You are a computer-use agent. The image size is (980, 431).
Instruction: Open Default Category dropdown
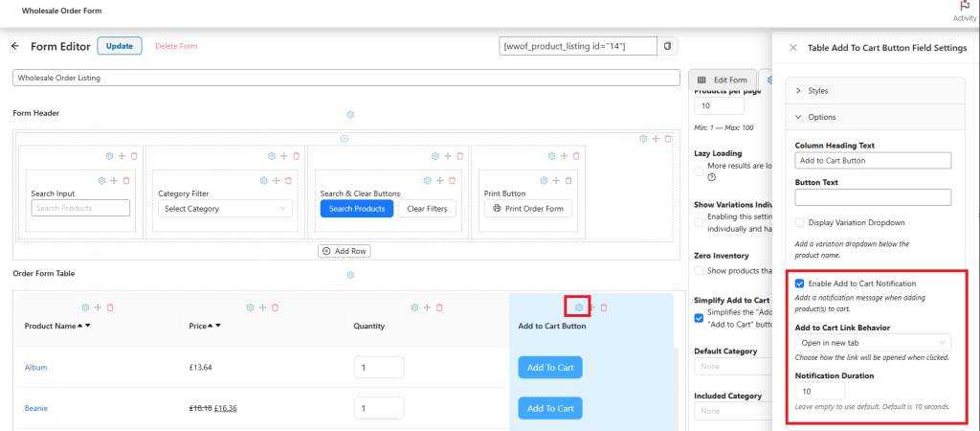[733, 366]
